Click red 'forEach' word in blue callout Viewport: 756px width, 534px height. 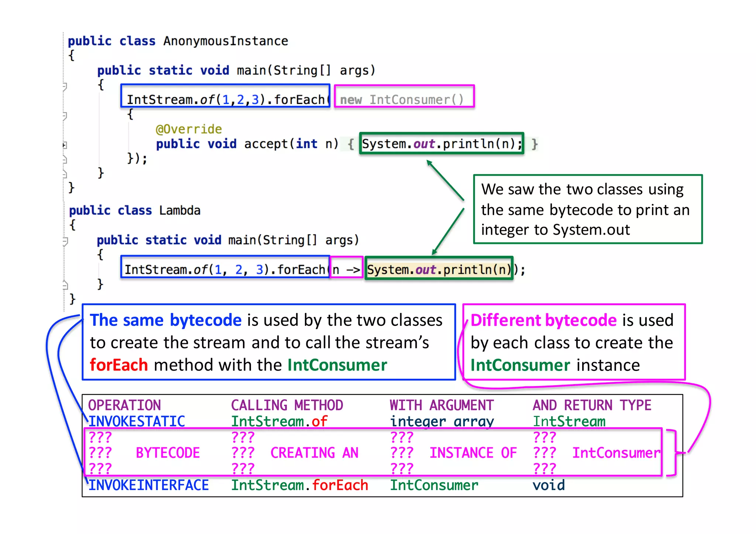coord(119,365)
